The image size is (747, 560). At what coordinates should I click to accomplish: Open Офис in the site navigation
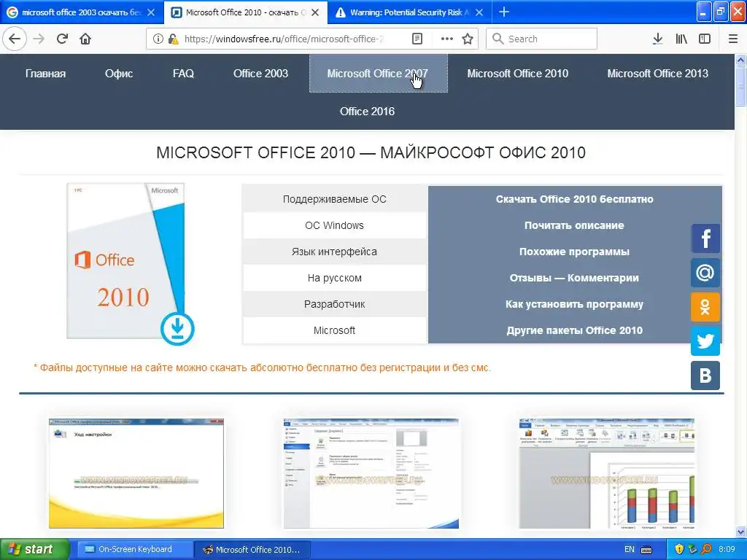click(119, 74)
